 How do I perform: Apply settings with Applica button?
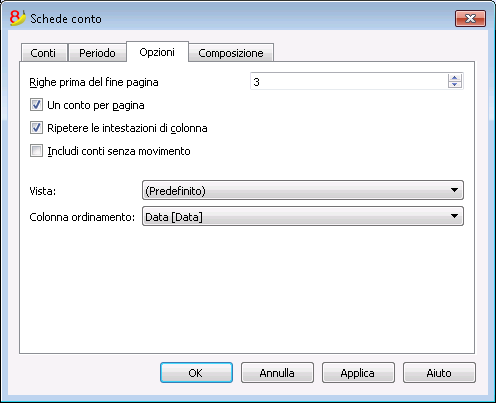358,373
